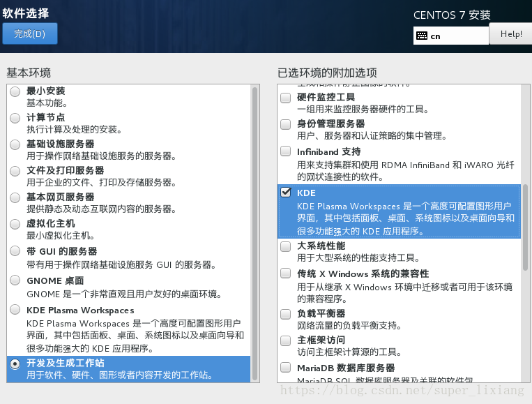This screenshot has width=532, height=404.
Task: Click text 带有用于操作网络基础设施服务 GUI 的服务器。
Action: 121,264
